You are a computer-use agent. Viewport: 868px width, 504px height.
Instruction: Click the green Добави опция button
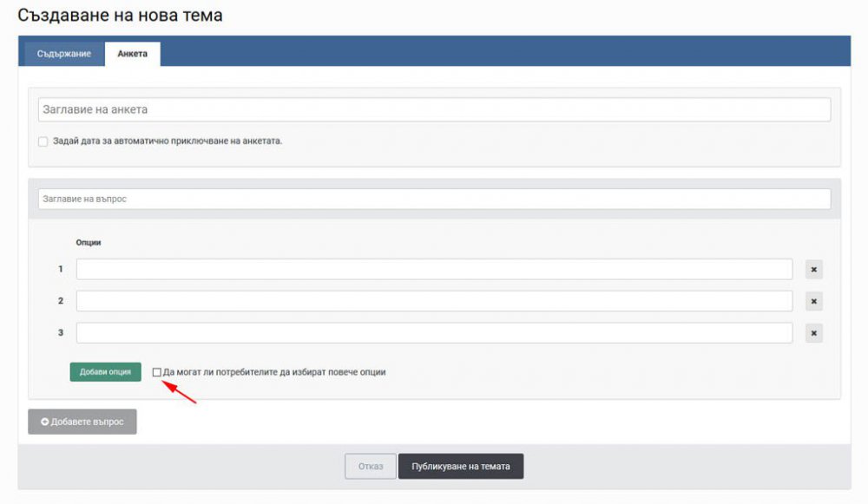pos(107,371)
